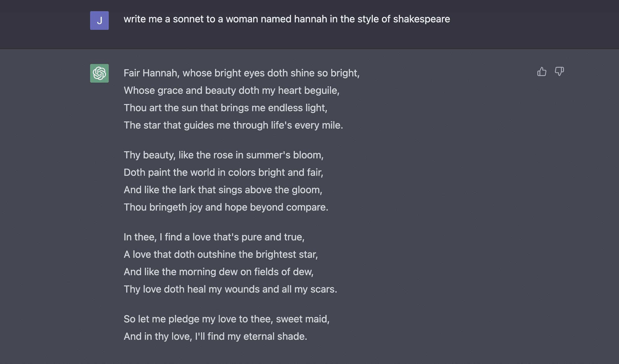This screenshot has height=364, width=619.
Task: Click the line "A love that doth outshine the brightest star"
Action: coord(221,254)
